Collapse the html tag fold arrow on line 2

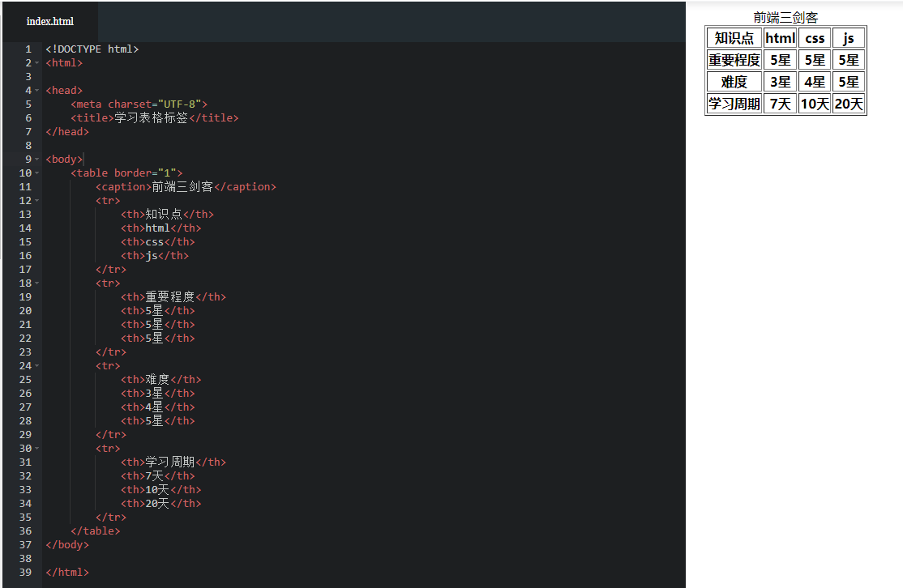coord(37,63)
